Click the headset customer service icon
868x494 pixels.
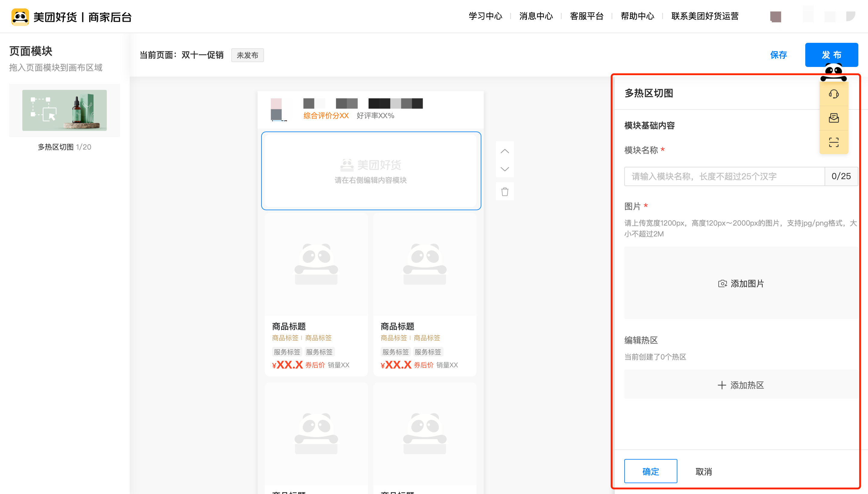833,94
